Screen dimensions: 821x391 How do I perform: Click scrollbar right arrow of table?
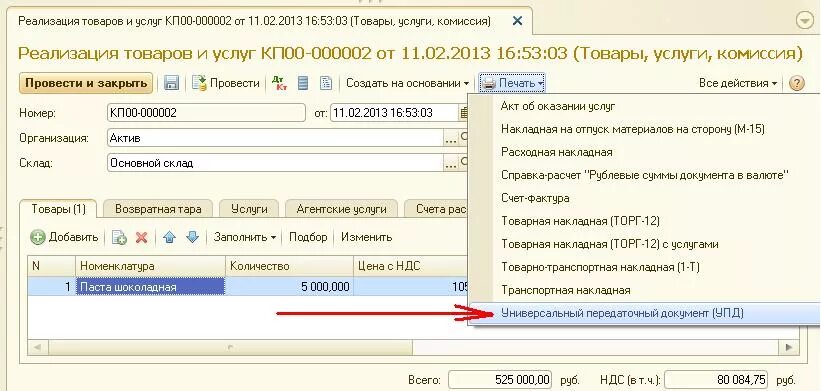click(x=789, y=347)
